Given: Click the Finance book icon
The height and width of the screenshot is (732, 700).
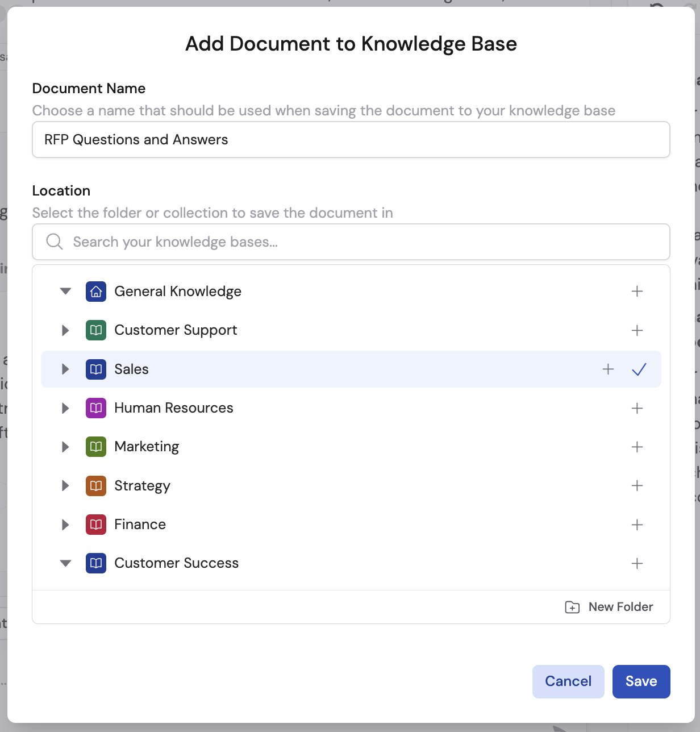Looking at the screenshot, I should [x=96, y=525].
